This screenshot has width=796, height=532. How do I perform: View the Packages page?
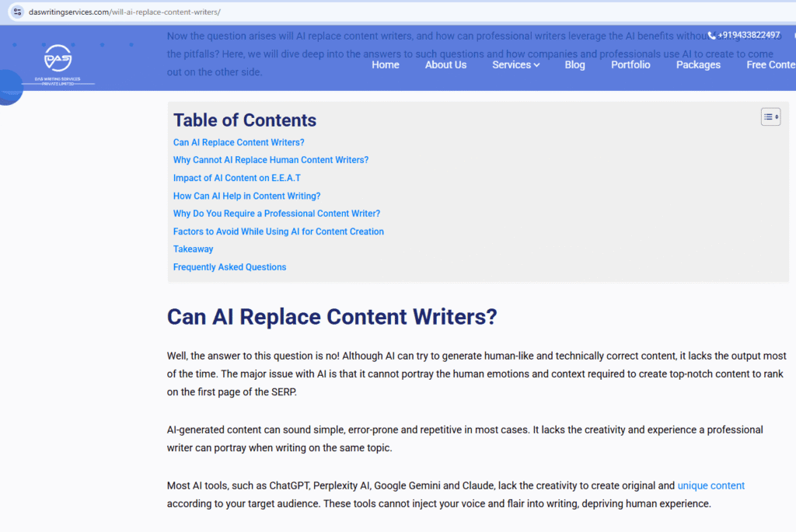point(697,65)
